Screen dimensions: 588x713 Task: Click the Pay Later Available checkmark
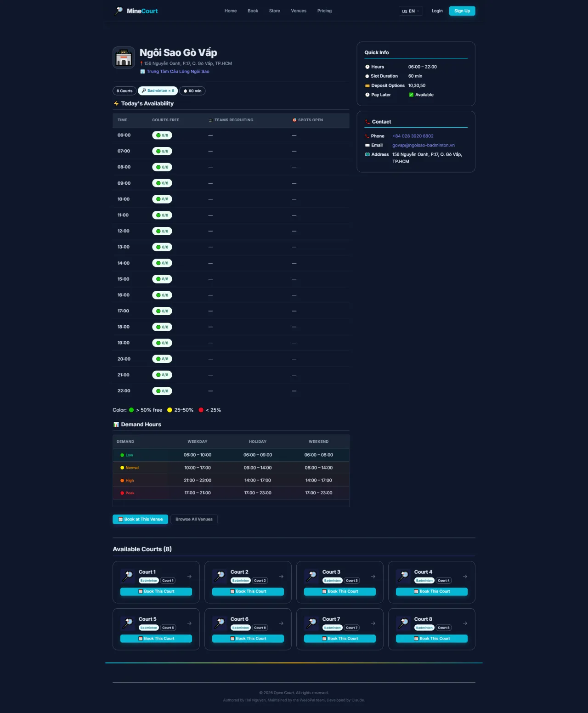(411, 95)
